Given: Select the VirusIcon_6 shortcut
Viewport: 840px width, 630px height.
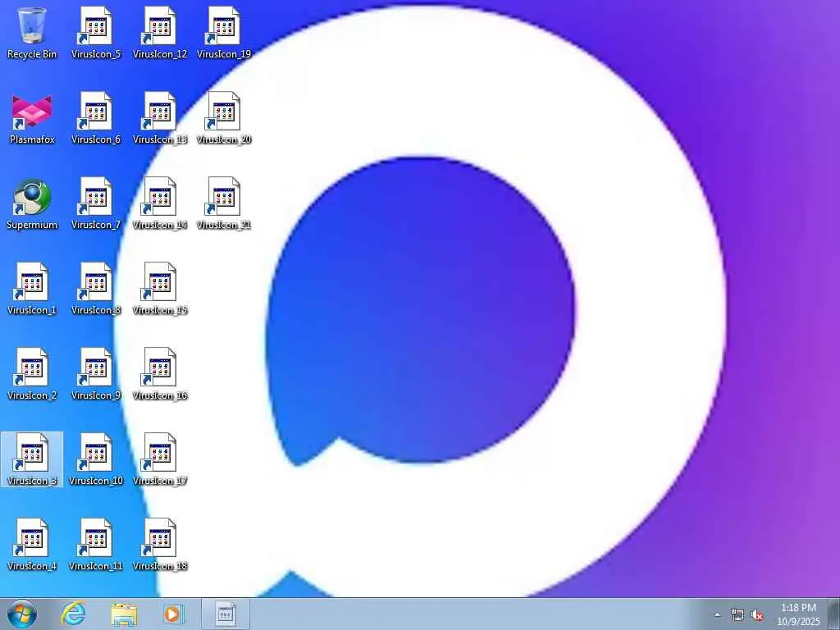Looking at the screenshot, I should click(96, 119).
